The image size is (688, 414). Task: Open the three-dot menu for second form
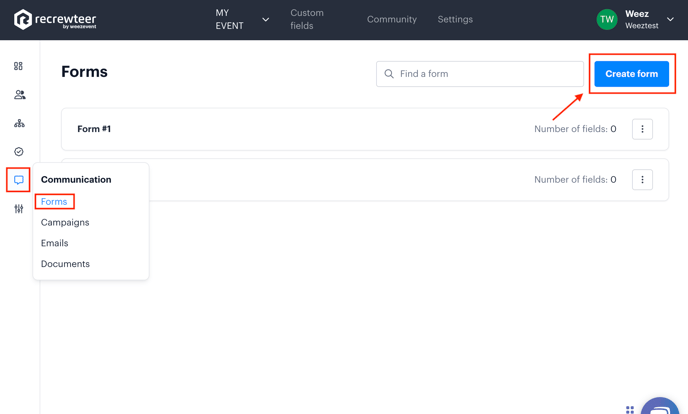coord(642,179)
